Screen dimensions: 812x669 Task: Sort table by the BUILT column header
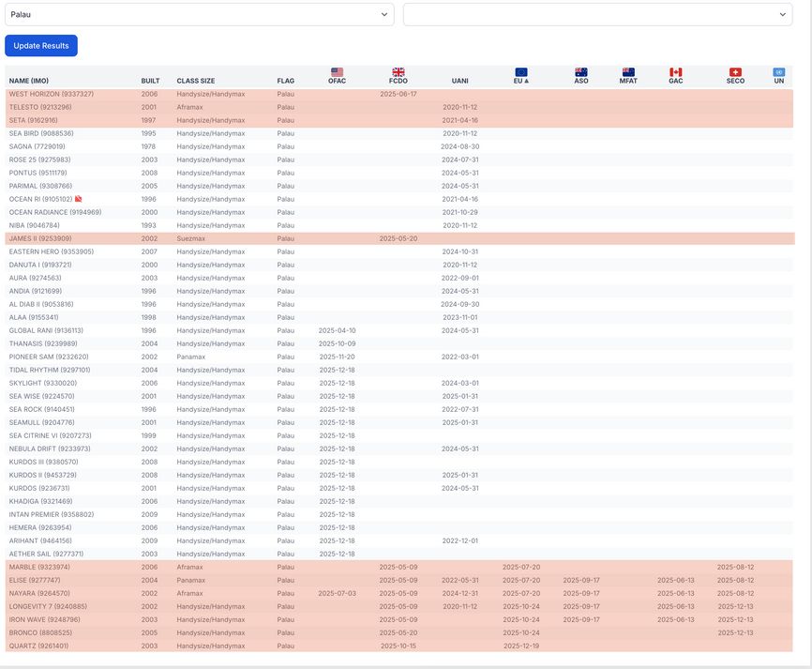coord(150,81)
